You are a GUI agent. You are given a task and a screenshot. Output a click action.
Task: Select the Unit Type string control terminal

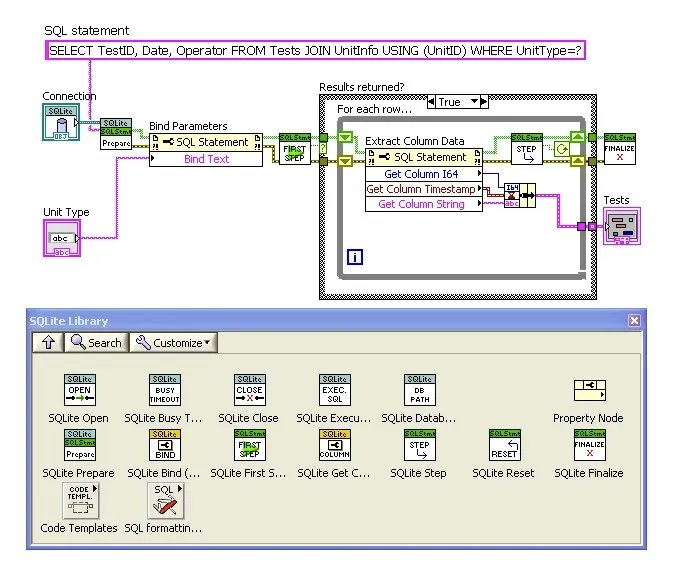click(62, 238)
